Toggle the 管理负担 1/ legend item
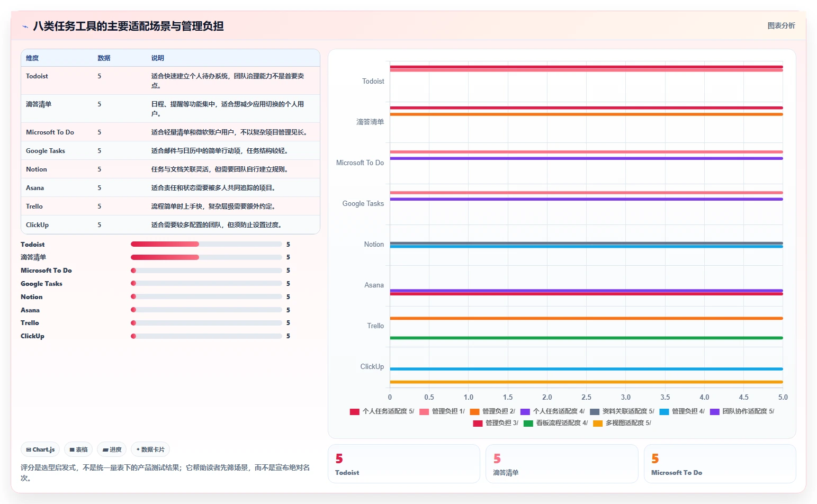 (x=442, y=411)
